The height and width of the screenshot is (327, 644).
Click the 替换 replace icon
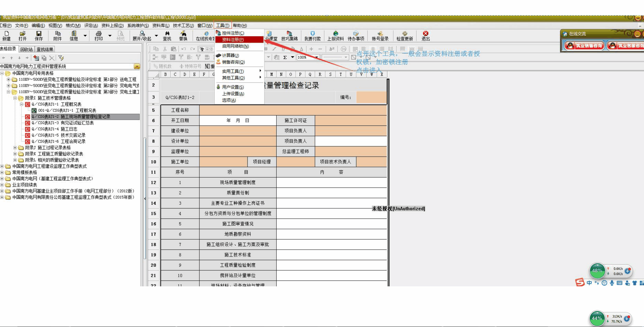(183, 36)
